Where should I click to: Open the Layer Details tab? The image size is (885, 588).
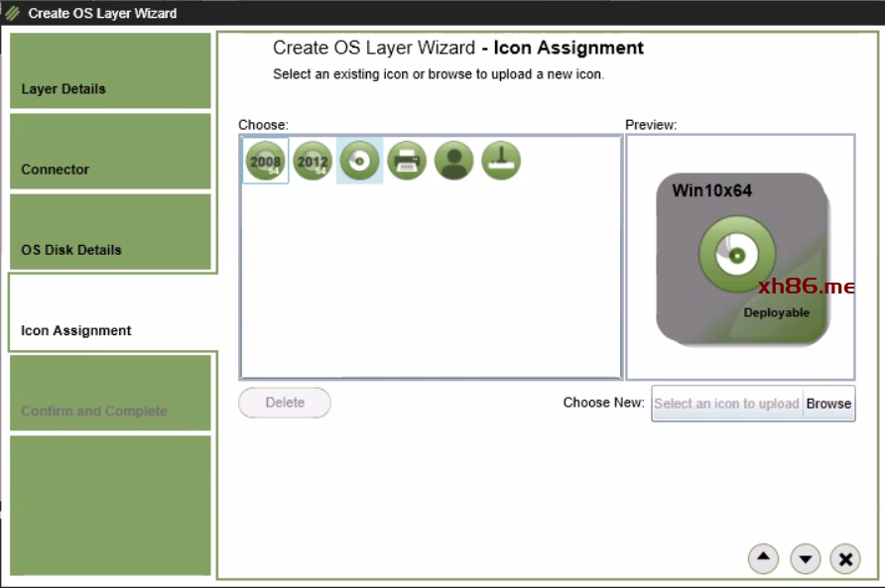point(110,71)
